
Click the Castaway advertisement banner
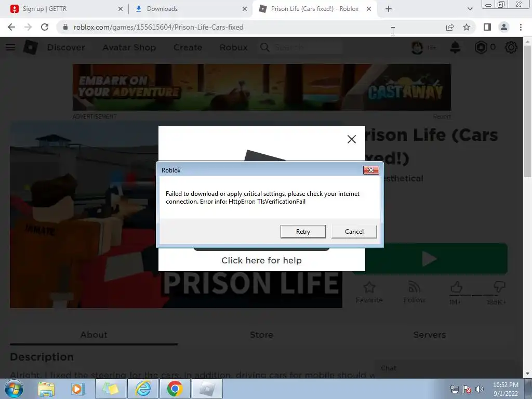pos(262,87)
